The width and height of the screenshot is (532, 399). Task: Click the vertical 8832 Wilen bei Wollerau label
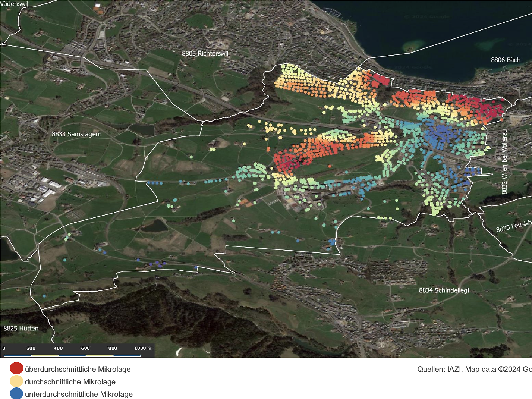pyautogui.click(x=504, y=162)
